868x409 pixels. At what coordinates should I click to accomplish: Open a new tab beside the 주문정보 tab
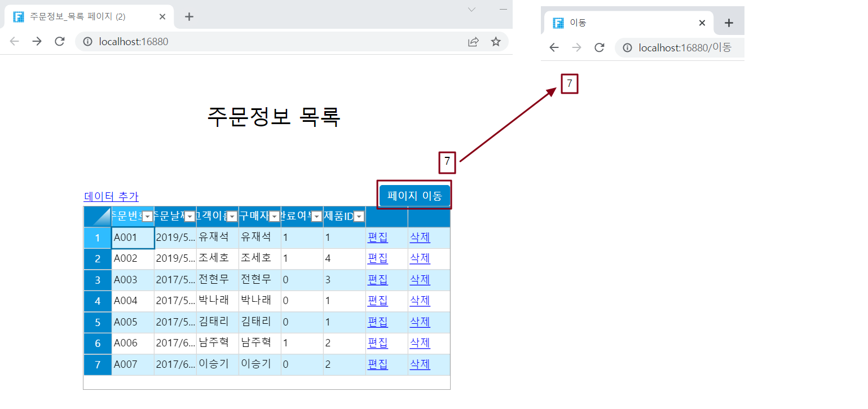[189, 17]
